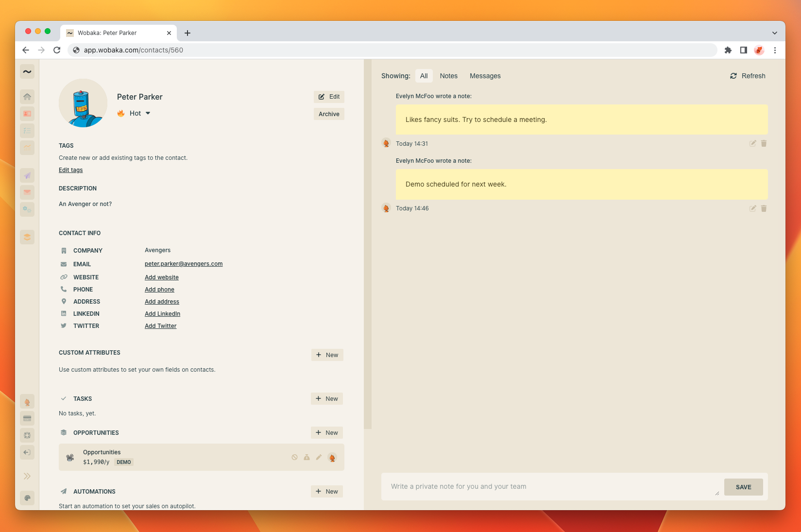Viewport: 801px width, 532px height.
Task: Expand the collapsed sidebar with double chevrons
Action: point(27,476)
